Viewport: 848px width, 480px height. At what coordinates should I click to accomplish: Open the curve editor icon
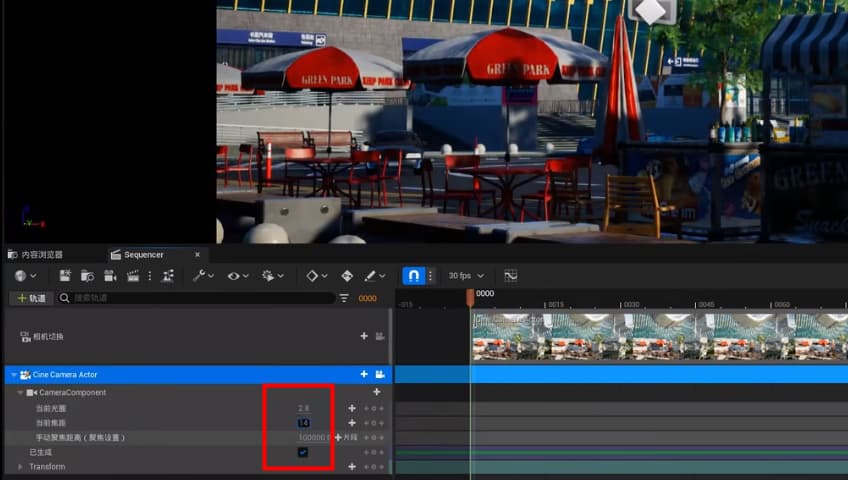click(510, 275)
